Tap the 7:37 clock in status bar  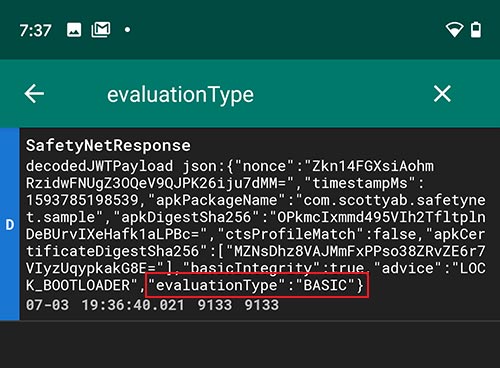click(x=35, y=31)
